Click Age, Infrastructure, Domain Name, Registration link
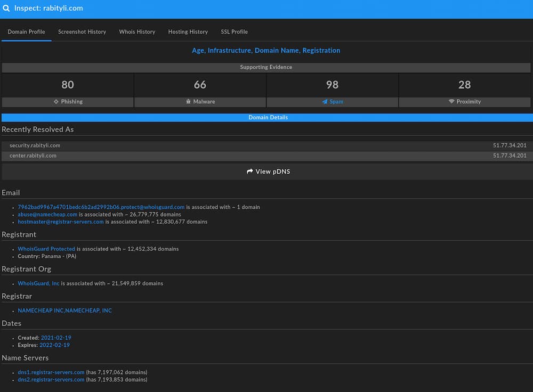Viewport: 533px width, 392px height. click(266, 51)
